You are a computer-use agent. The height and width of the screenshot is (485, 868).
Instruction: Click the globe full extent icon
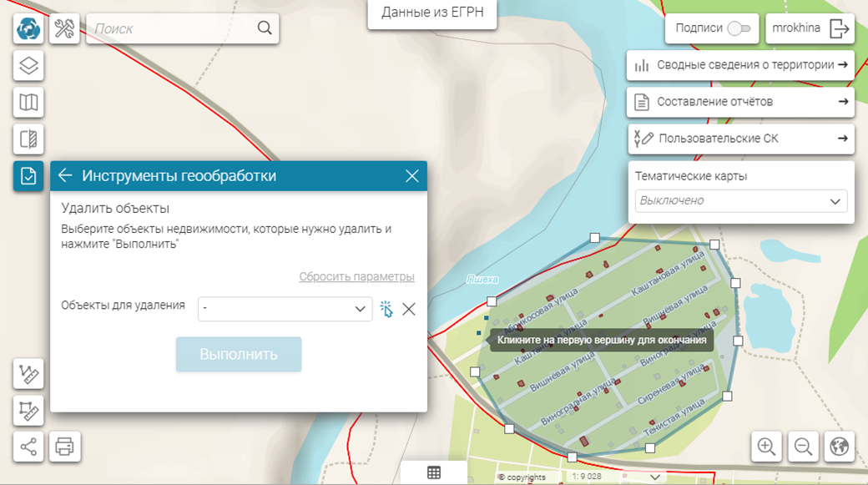(840, 447)
